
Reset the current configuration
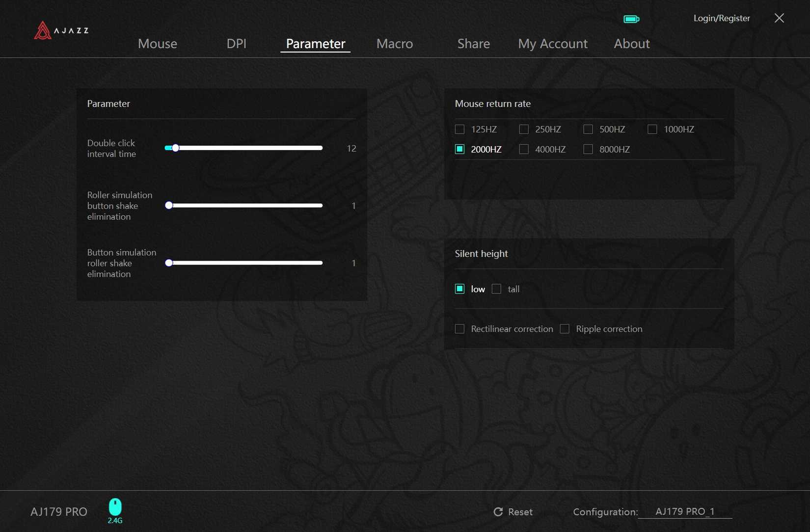(x=513, y=512)
